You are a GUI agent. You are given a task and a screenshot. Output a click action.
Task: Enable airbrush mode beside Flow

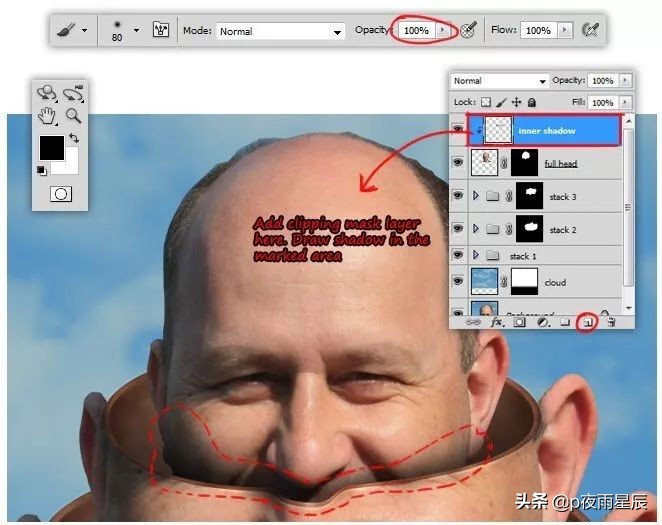(590, 31)
